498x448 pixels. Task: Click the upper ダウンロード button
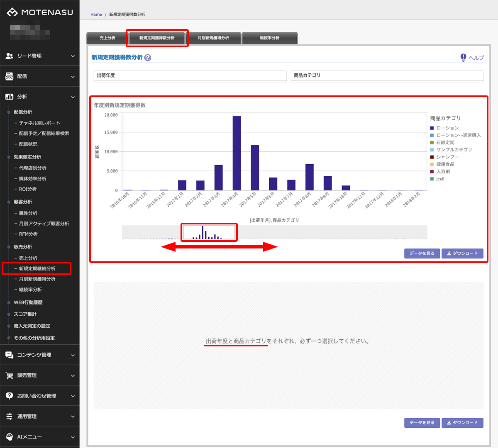point(462,253)
